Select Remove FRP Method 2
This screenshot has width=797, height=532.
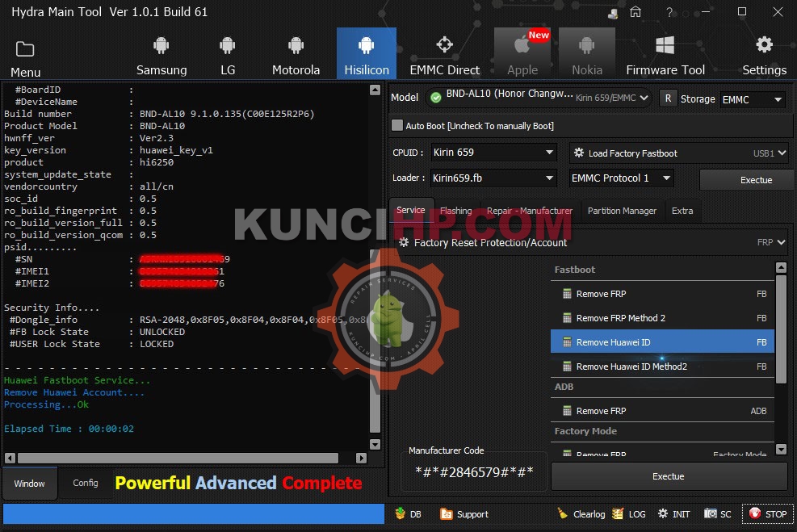[662, 318]
